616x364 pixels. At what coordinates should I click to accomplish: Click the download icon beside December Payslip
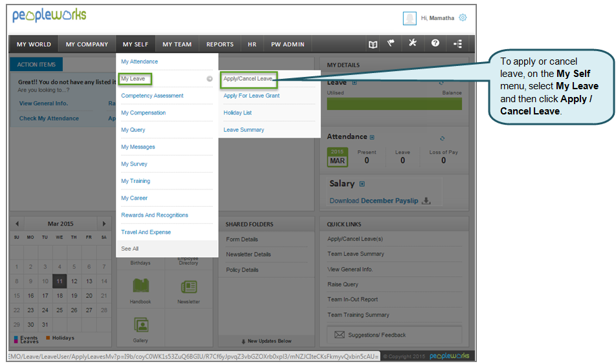point(426,200)
